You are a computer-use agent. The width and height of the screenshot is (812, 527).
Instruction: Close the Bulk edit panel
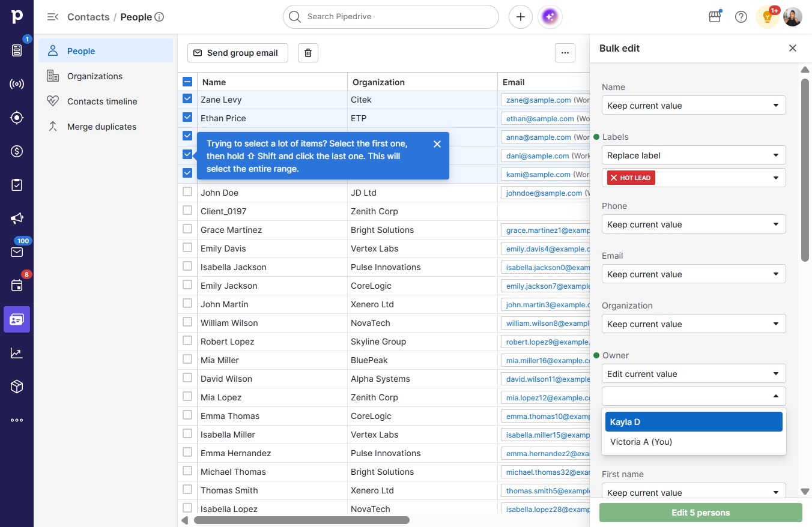point(793,48)
